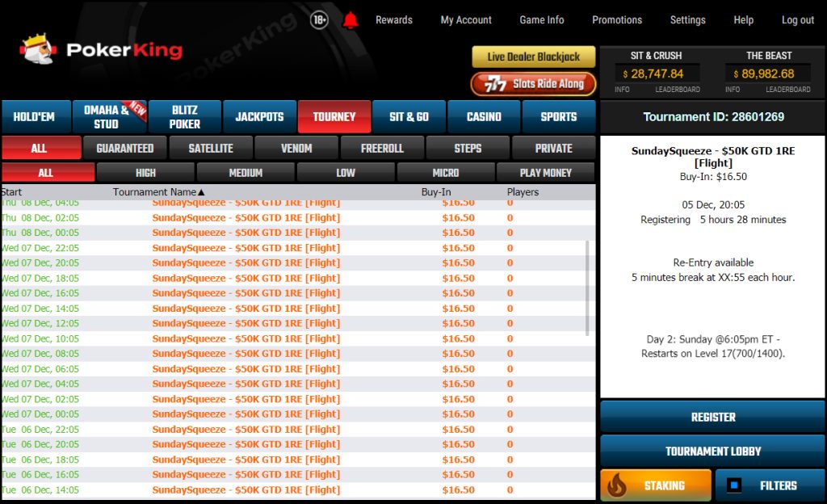
Task: Switch to the SIT & GO tab
Action: pyautogui.click(x=409, y=116)
